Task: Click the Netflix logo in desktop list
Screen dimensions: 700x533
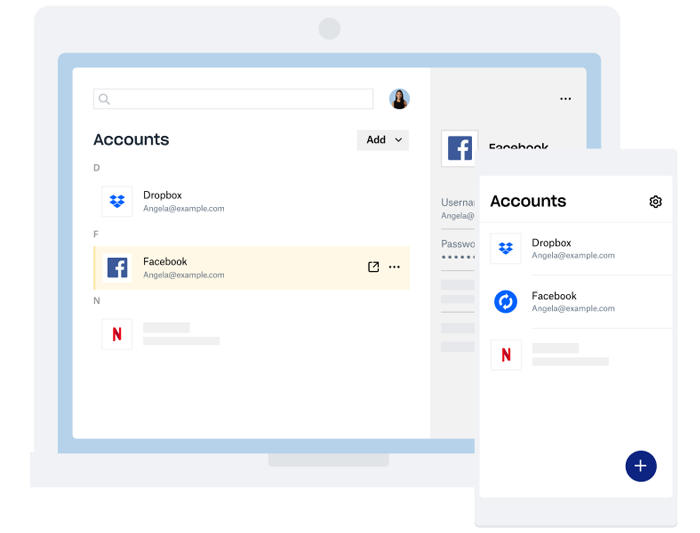Action: pyautogui.click(x=117, y=334)
